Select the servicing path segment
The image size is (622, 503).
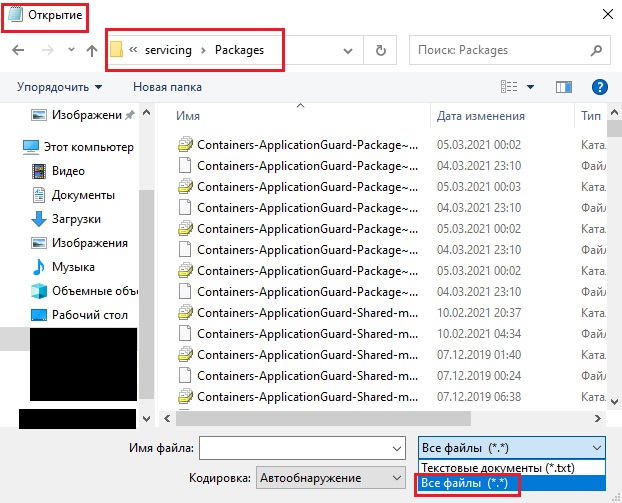tap(168, 50)
